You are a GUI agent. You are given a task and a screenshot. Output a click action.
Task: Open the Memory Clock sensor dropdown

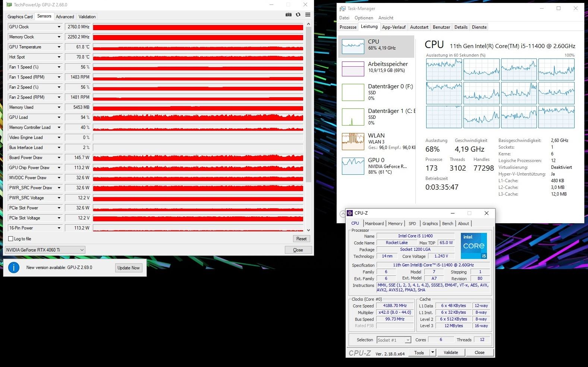pyautogui.click(x=59, y=37)
